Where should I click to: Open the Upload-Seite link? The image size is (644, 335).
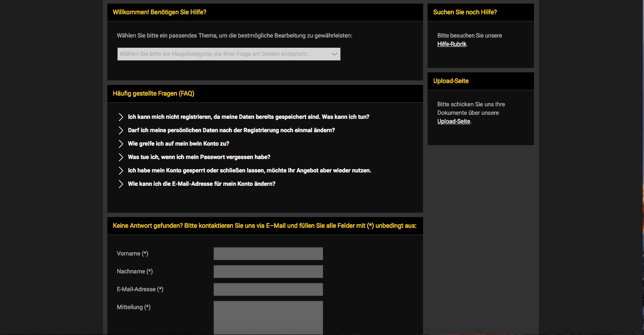pos(453,121)
